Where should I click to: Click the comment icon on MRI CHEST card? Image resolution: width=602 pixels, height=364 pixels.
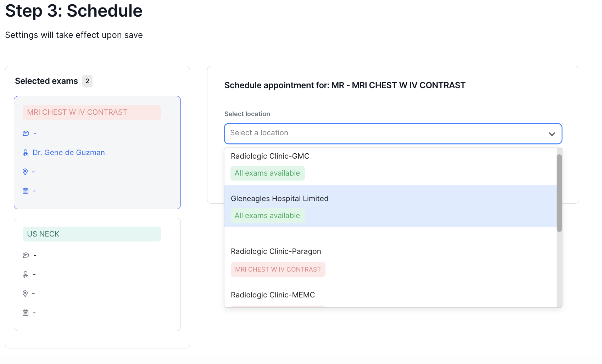(x=26, y=133)
